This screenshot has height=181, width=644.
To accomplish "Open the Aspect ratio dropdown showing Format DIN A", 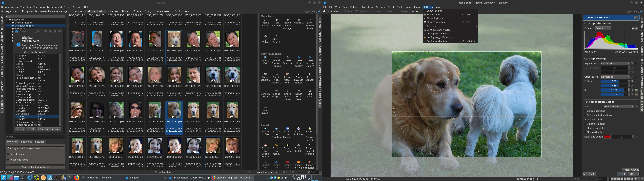I will [x=615, y=63].
